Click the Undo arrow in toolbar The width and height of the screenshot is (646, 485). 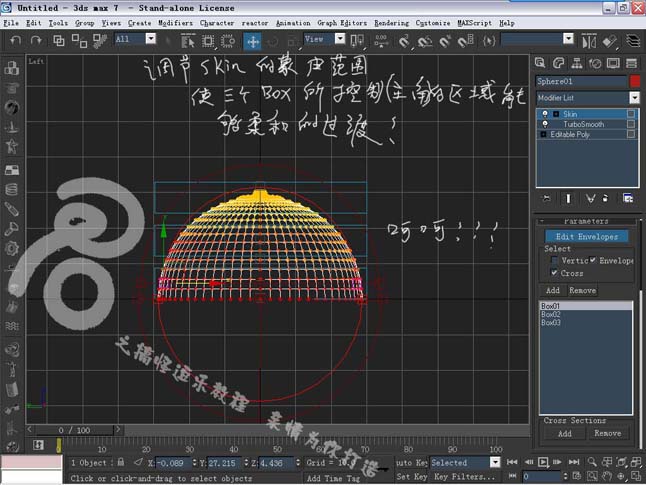coord(16,40)
